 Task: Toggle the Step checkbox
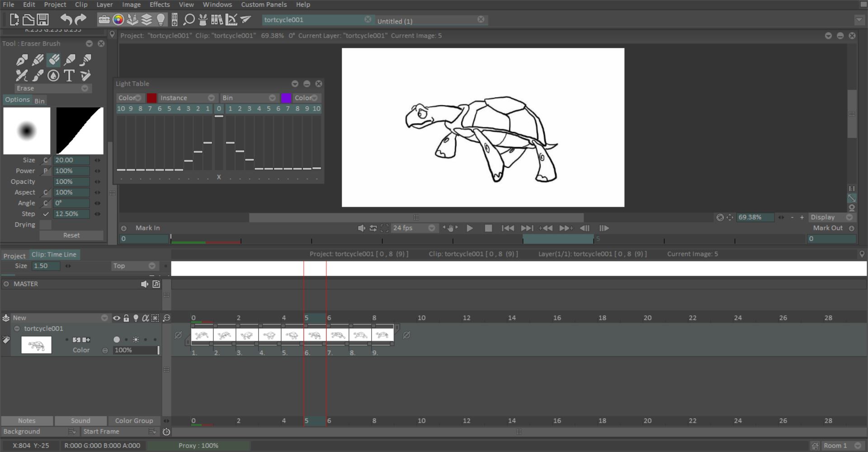pos(46,214)
